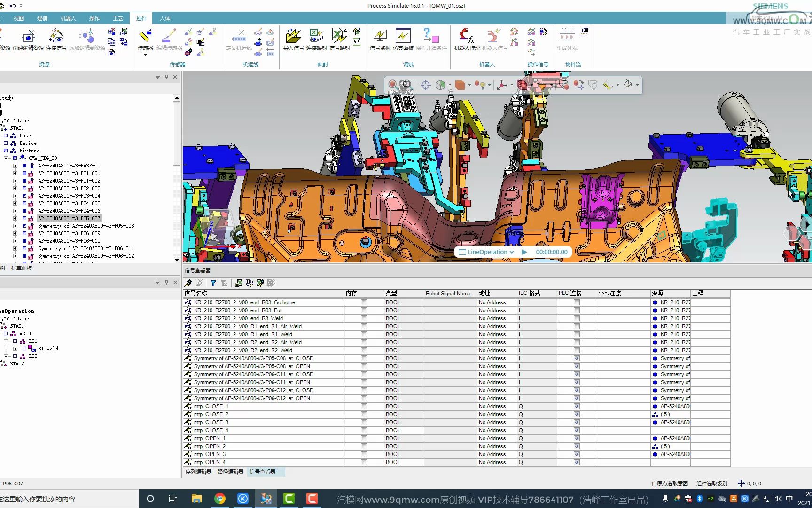Screen dimensions: 812x508
Task: Click the Task View taskbar icon
Action: pyautogui.click(x=173, y=499)
